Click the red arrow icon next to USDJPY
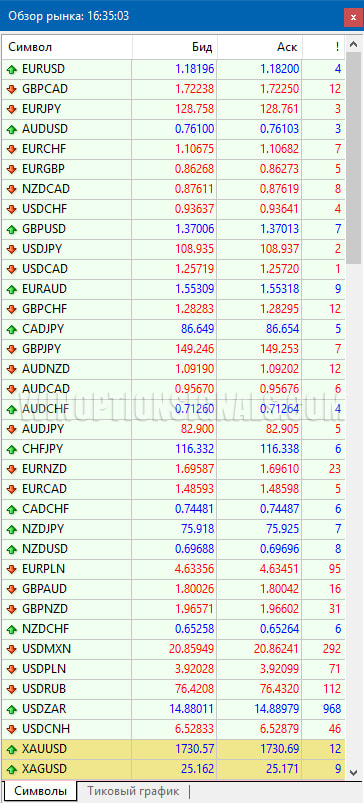 (11, 249)
